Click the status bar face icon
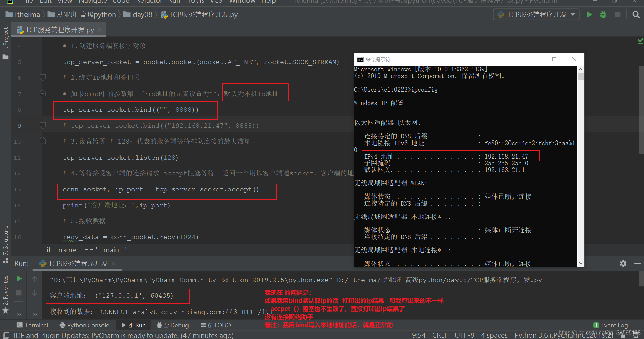The height and width of the screenshot is (339, 644). coord(636,336)
